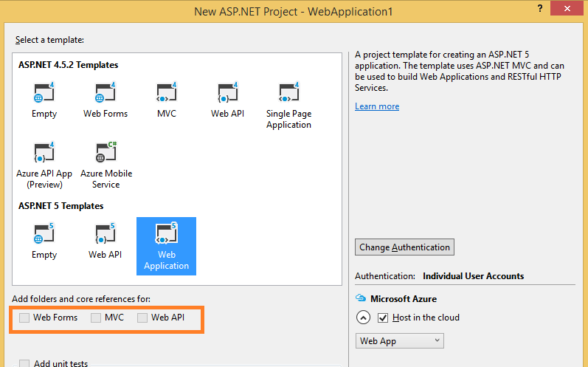Click the Select a template label

click(x=49, y=40)
